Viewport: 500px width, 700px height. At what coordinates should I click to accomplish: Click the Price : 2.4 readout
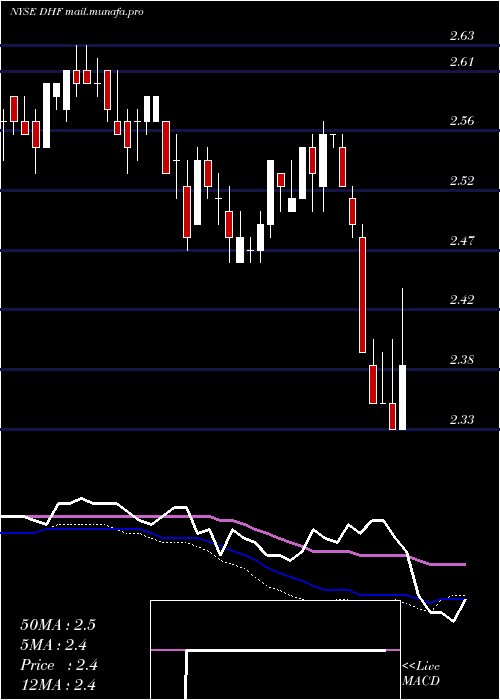point(59,665)
